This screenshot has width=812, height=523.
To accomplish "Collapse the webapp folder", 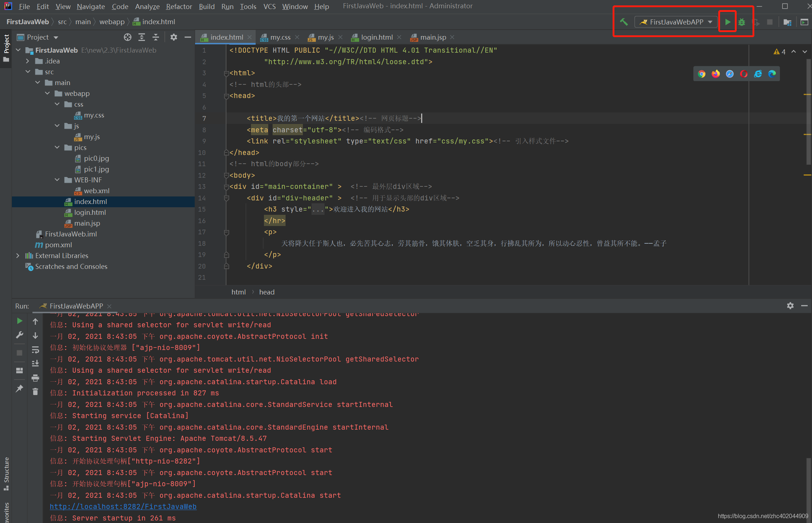I will tap(47, 94).
